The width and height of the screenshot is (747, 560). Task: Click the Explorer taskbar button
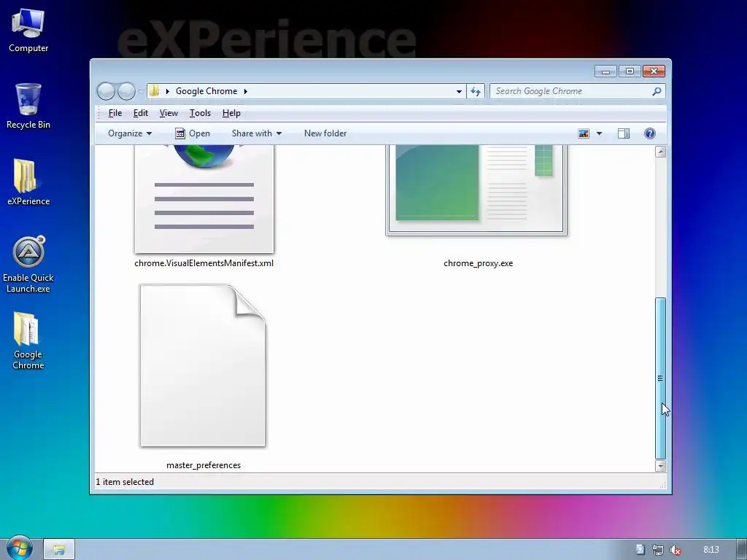(59, 550)
